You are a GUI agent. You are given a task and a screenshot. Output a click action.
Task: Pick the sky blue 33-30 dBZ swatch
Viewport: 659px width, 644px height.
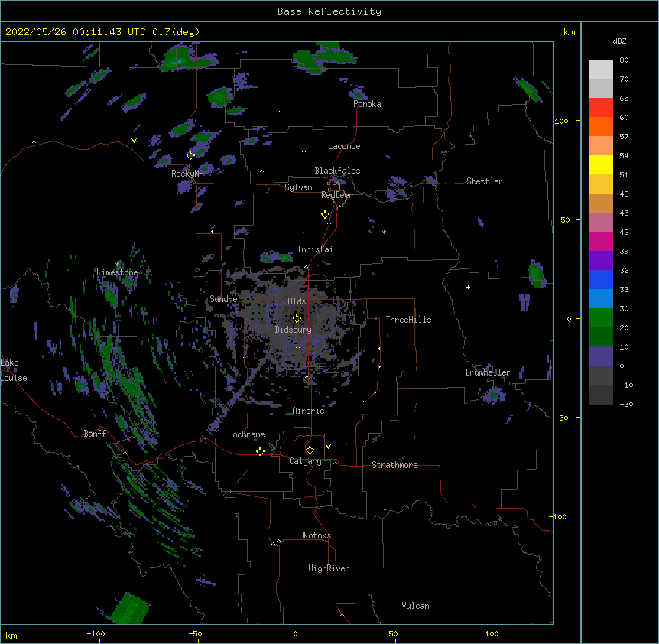(601, 299)
